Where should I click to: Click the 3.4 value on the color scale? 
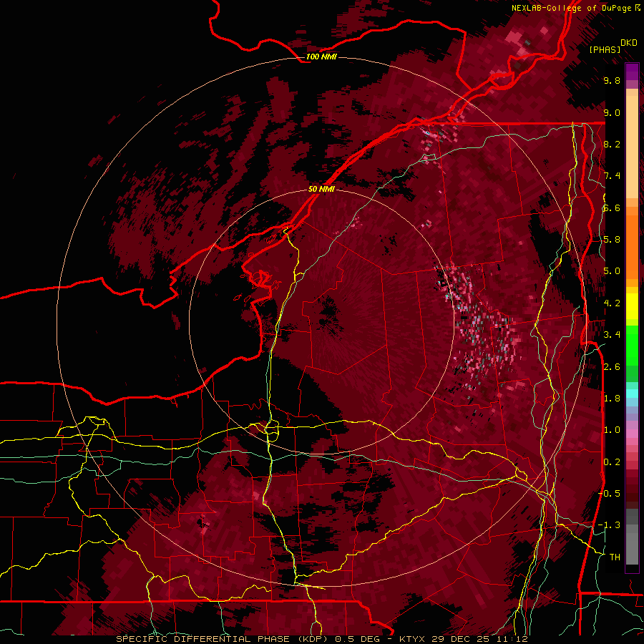click(x=612, y=335)
